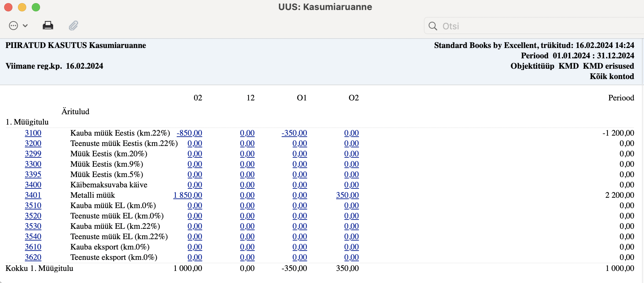Click the paperclip attachment icon
This screenshot has width=644, height=283.
74,26
